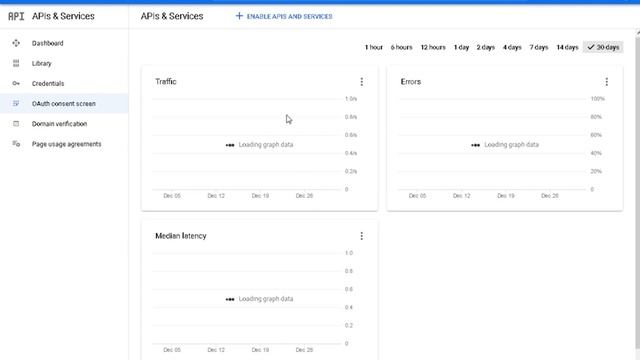Set time range to 6 hours
640x360 pixels.
click(401, 47)
